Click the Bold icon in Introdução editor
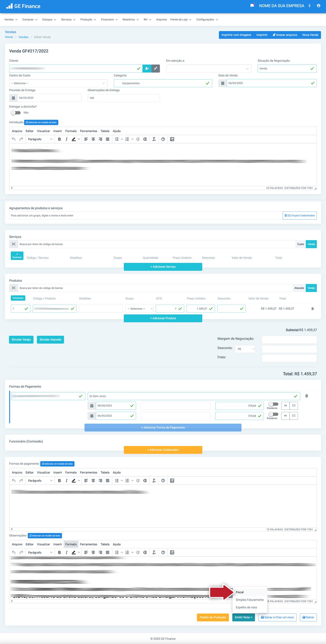This screenshot has width=326, height=644. point(59,139)
